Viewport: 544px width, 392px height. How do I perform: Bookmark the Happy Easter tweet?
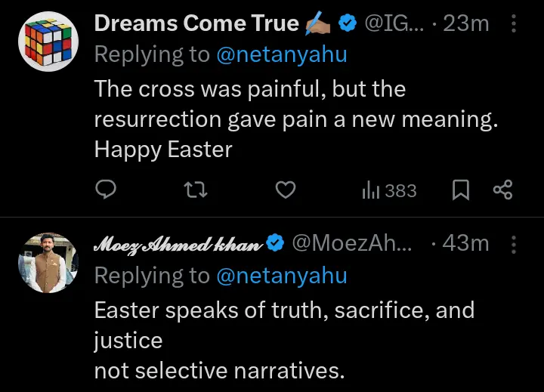[460, 190]
